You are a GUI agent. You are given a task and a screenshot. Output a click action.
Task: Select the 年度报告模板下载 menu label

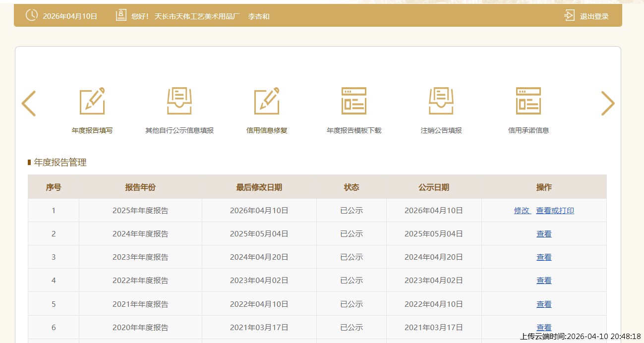click(x=354, y=131)
